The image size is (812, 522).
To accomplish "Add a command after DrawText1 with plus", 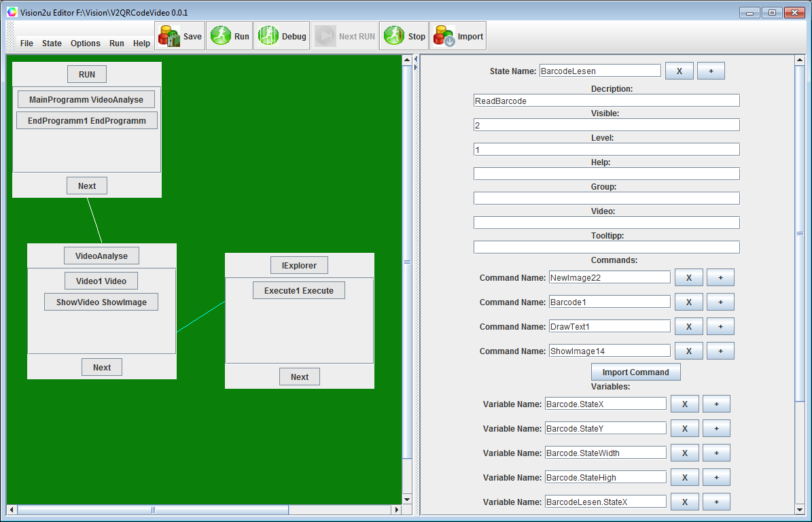I will (x=720, y=326).
